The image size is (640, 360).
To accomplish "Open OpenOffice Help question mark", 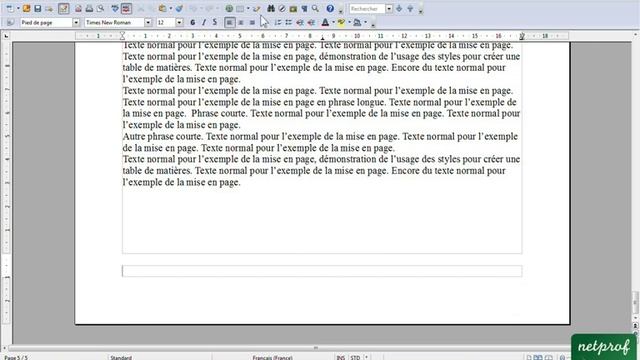I will (330, 9).
